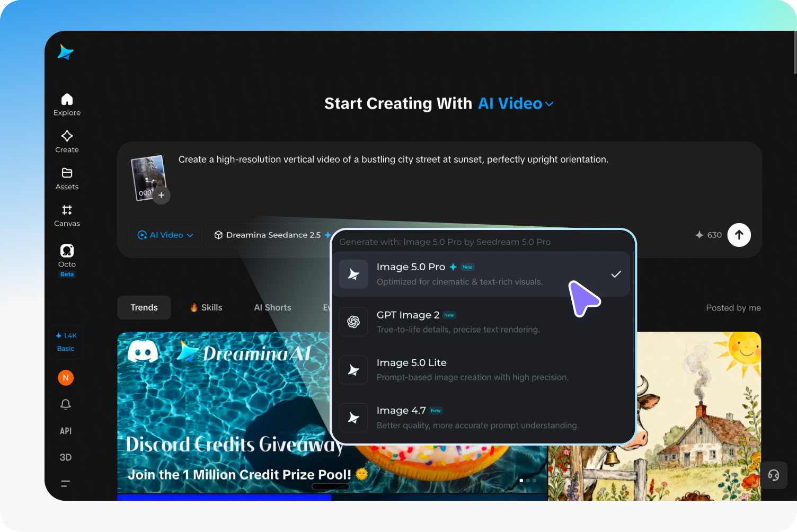Click the Image 5.0 Pro model icon
The image size is (797, 532).
353,274
